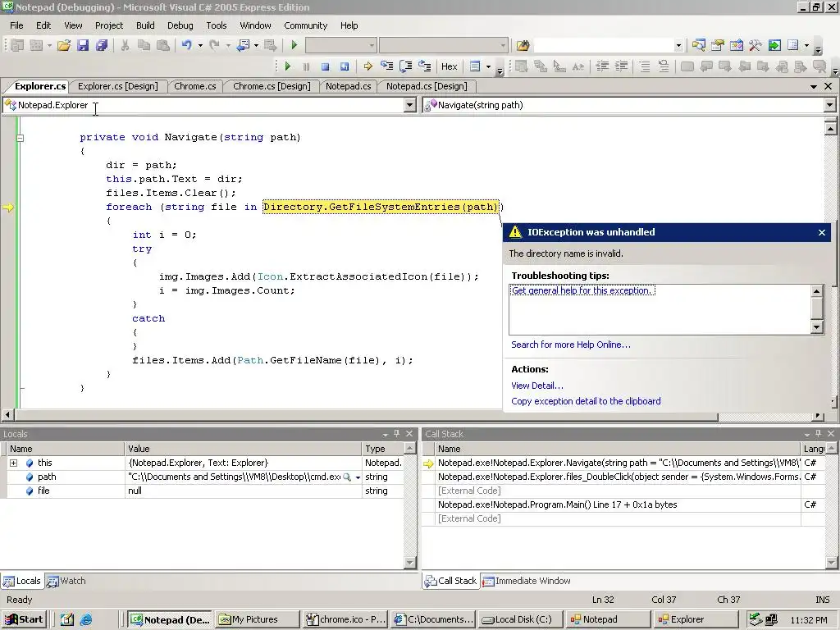
Task: Click the editor horizontal scrollbar right arrow
Action: pos(818,415)
